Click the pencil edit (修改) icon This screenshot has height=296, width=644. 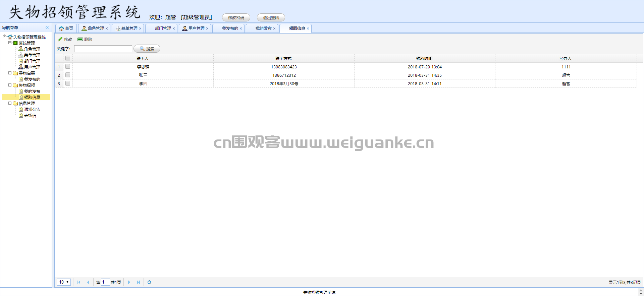click(60, 39)
